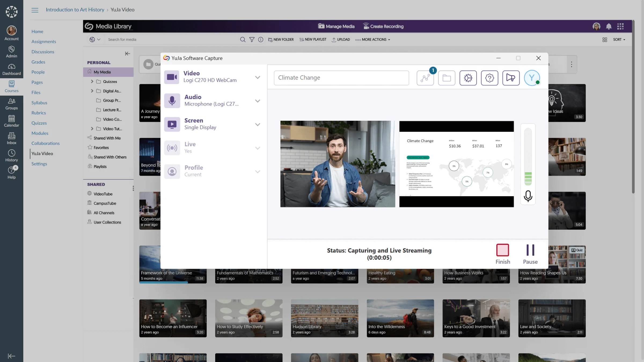Click the Search for media field

coord(172,39)
